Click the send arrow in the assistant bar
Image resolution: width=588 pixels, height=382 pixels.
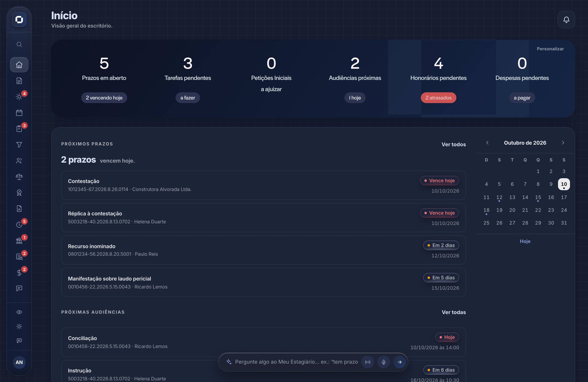pos(399,362)
